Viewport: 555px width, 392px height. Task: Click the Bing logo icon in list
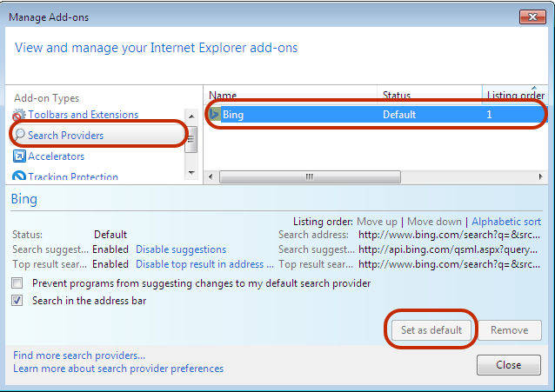214,114
